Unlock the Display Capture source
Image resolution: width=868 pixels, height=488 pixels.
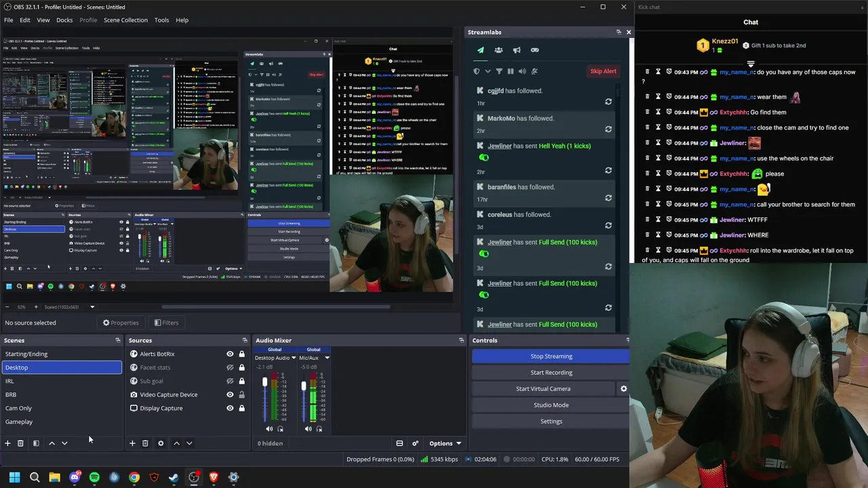click(241, 408)
